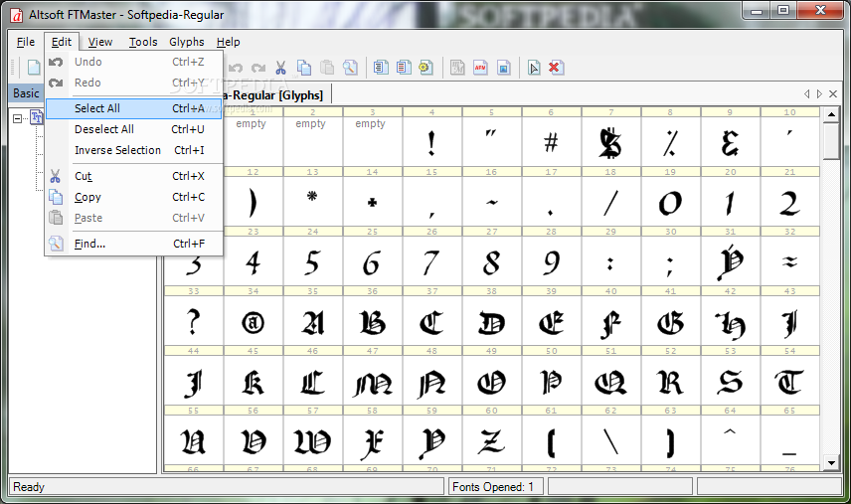This screenshot has height=504, width=851.
Task: Select the digit 7 glyph cell
Action: [x=432, y=261]
